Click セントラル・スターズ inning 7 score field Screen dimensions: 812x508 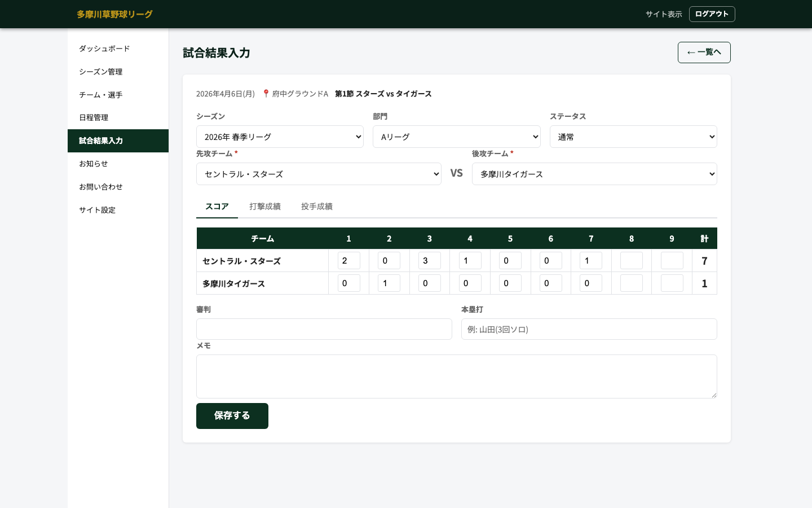(x=591, y=261)
